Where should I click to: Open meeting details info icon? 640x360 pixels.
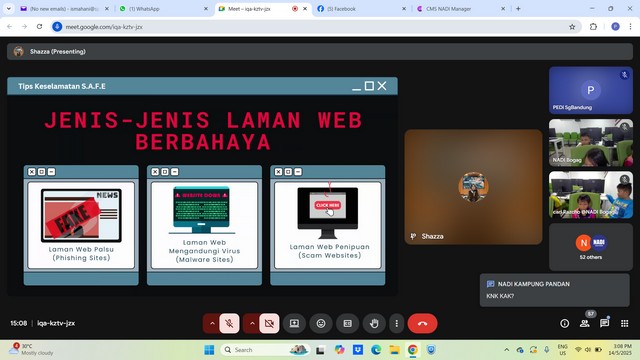[x=564, y=323]
